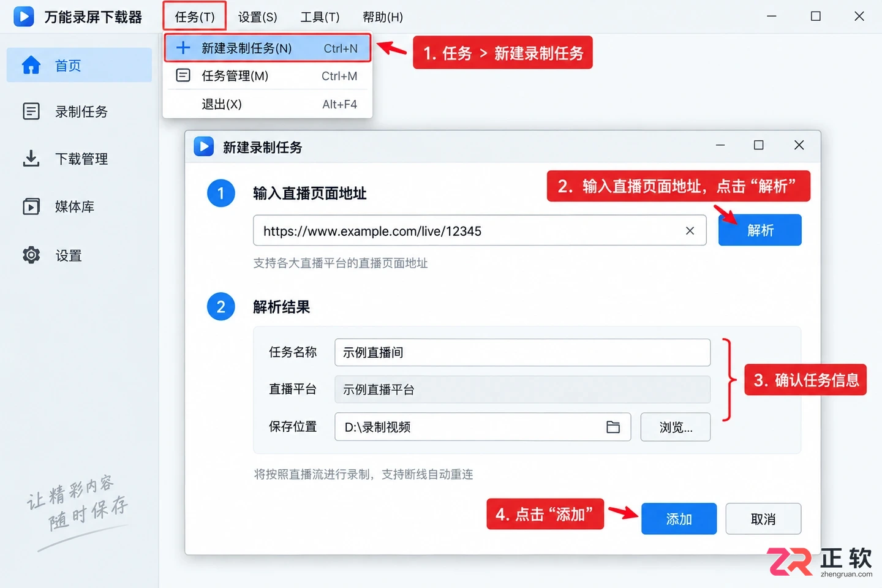Open 下载管理 in the sidebar
The width and height of the screenshot is (882, 588).
click(x=79, y=159)
